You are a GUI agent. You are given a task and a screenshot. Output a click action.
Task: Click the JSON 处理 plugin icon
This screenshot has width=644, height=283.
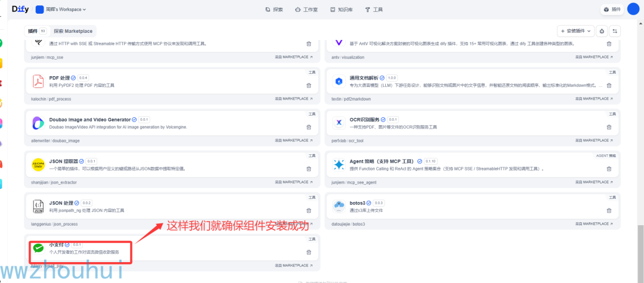pos(38,206)
